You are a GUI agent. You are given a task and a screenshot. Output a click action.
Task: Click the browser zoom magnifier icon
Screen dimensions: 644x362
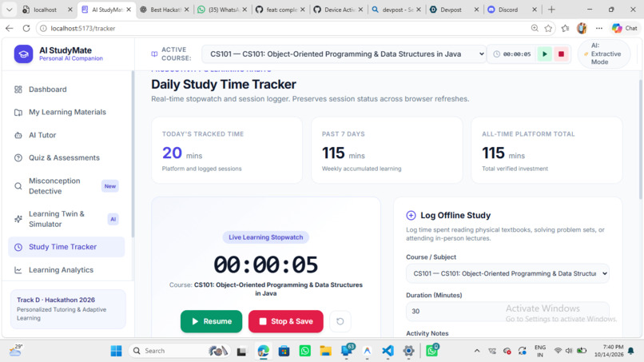535,28
